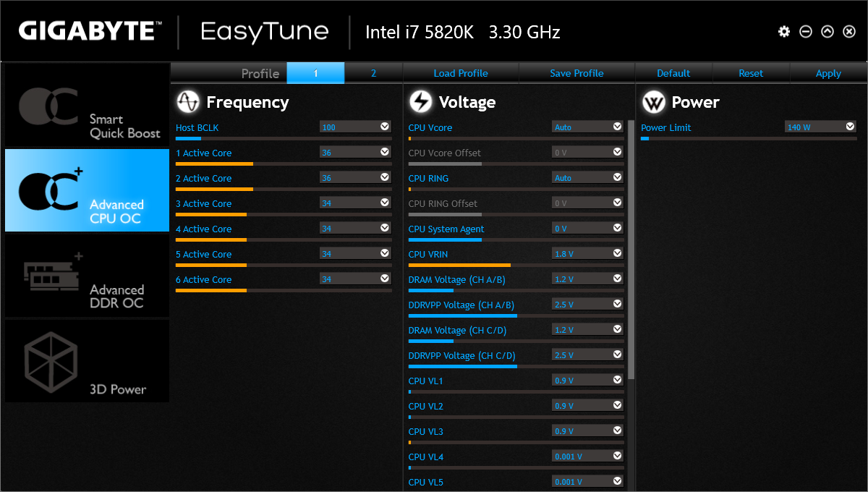Image resolution: width=868 pixels, height=492 pixels.
Task: Open 3D Power section
Action: click(x=88, y=360)
